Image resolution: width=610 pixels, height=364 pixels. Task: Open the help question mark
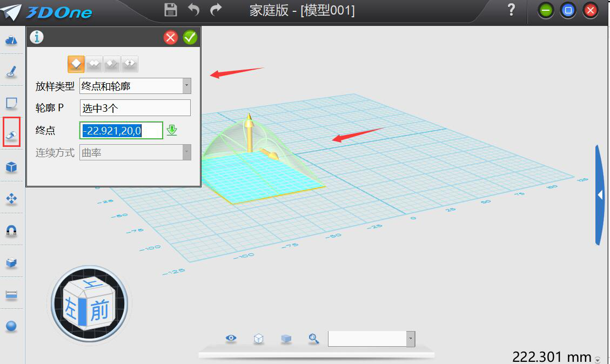click(511, 10)
